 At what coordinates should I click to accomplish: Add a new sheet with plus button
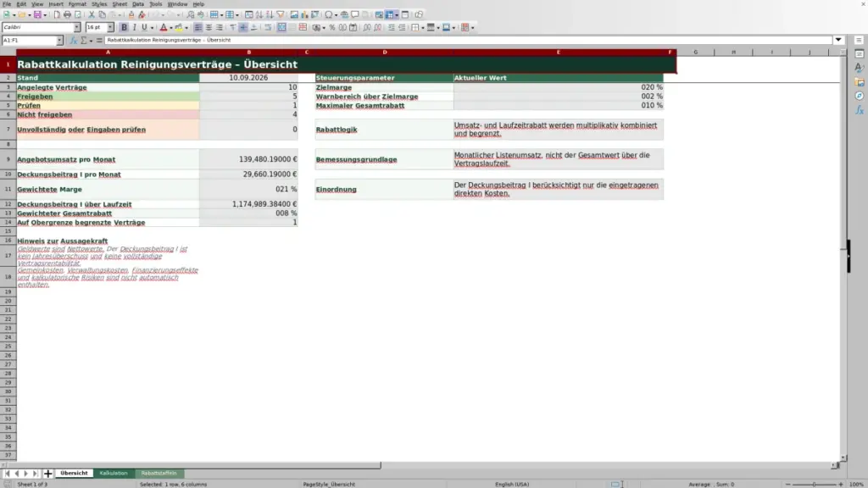point(47,474)
